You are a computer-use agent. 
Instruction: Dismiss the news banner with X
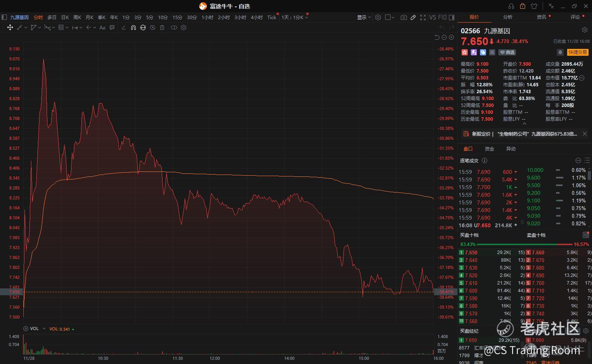coord(584,134)
